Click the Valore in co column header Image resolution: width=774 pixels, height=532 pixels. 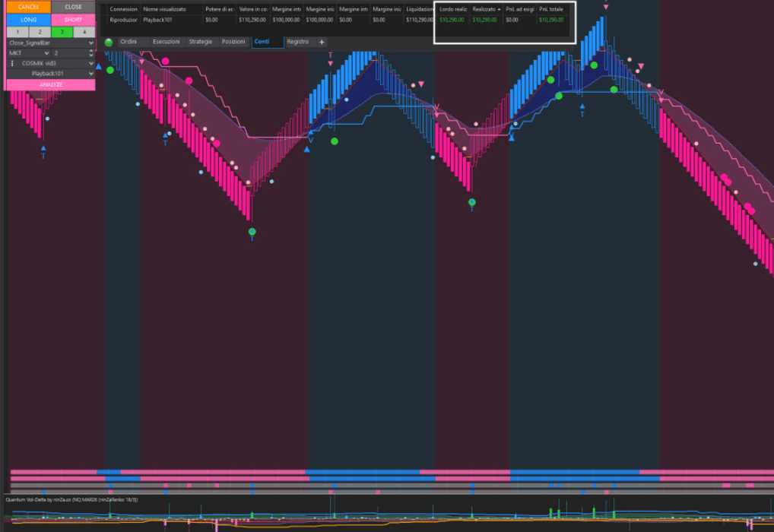[252, 9]
